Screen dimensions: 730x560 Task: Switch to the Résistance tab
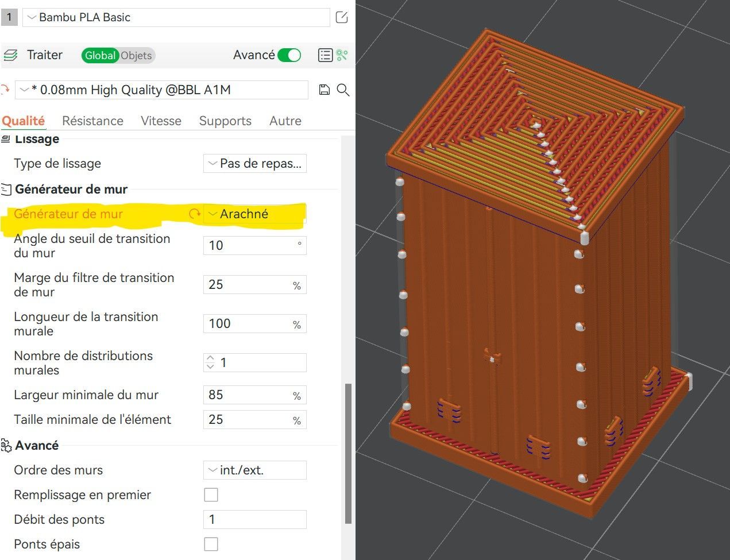(92, 121)
